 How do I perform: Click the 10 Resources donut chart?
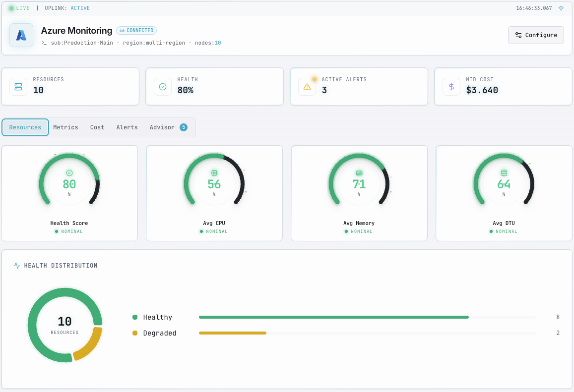pyautogui.click(x=65, y=325)
